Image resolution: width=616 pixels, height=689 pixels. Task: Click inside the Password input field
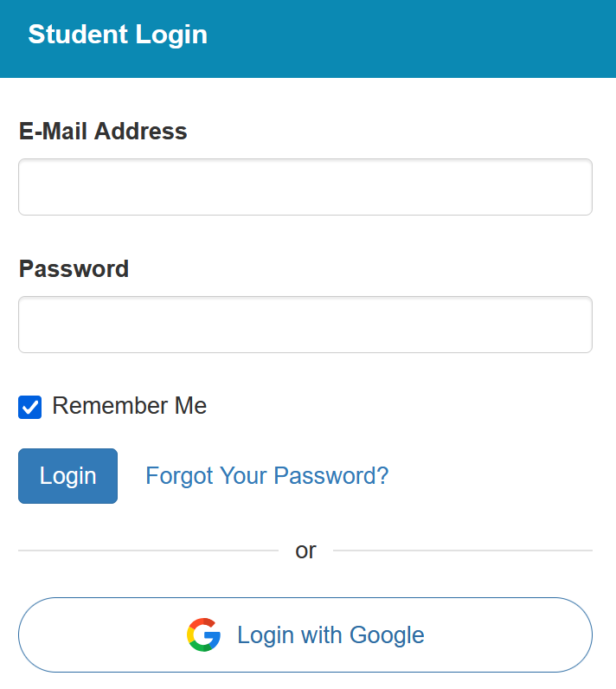point(305,325)
